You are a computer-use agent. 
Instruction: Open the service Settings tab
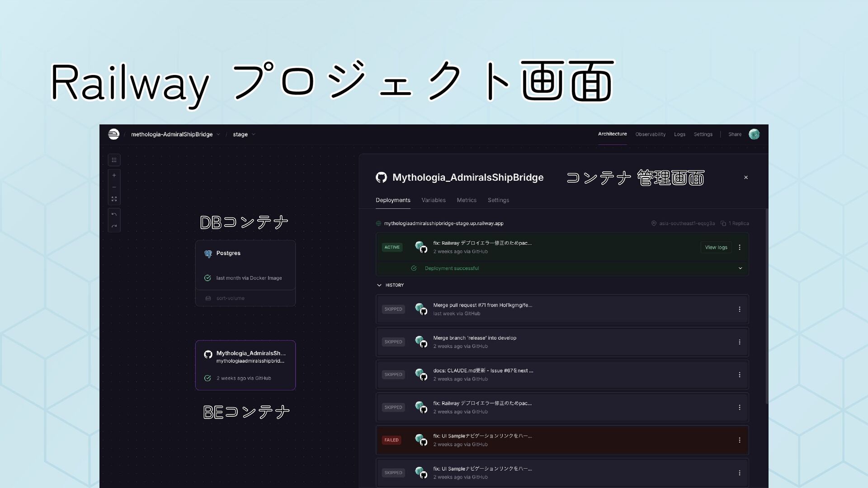[x=498, y=200]
